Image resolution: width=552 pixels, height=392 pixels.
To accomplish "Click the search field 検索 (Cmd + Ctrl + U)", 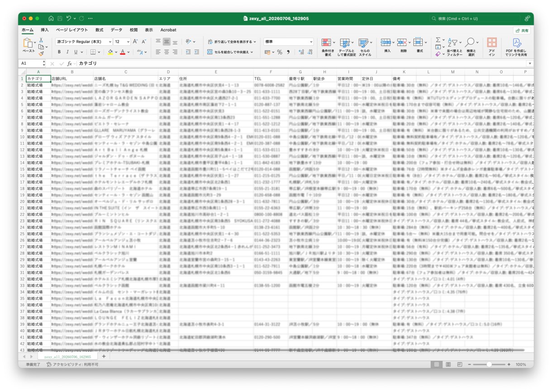I will coord(474,19).
